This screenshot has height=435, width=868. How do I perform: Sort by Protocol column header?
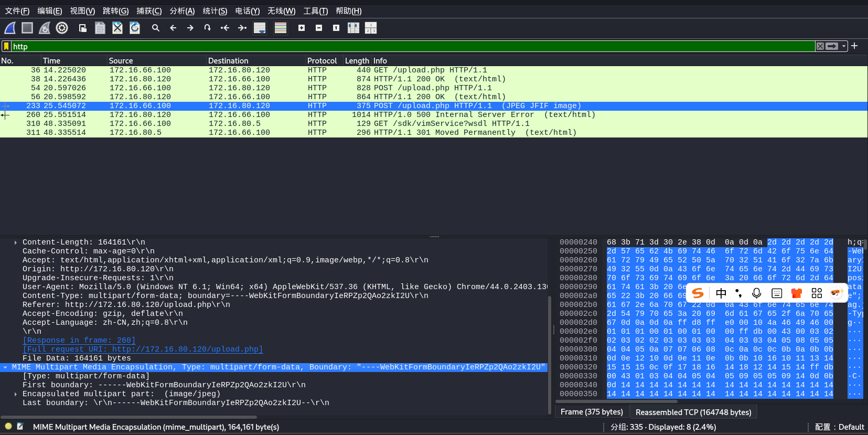coord(324,61)
